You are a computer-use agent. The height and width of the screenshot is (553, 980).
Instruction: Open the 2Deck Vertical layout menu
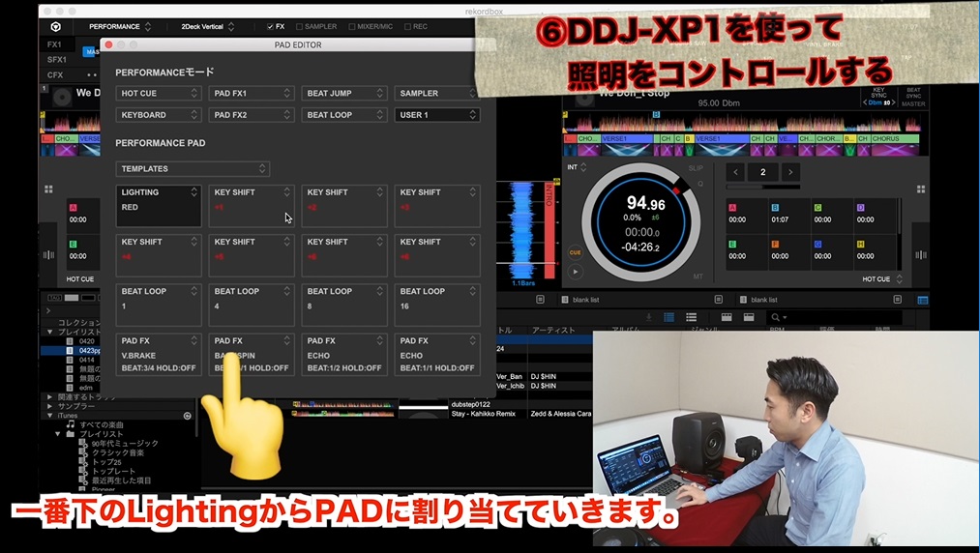(207, 27)
